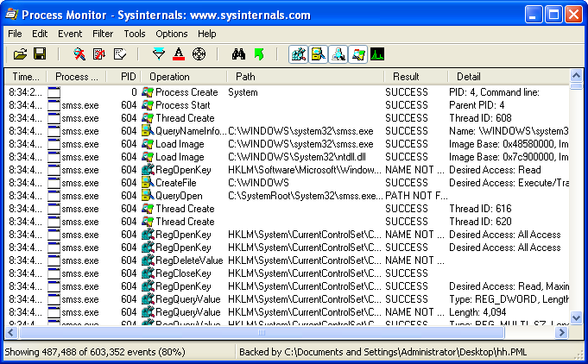
Task: Click the green Jump to object icon
Action: (258, 54)
